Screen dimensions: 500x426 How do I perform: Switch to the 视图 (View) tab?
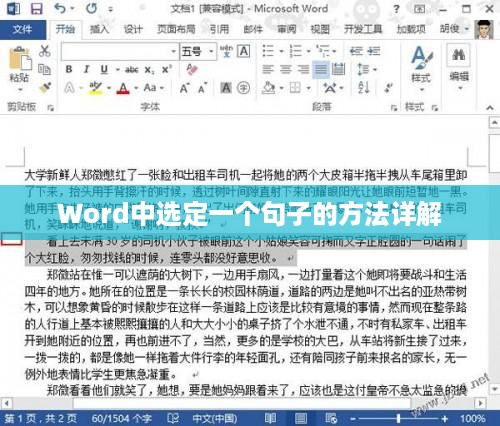pos(320,29)
